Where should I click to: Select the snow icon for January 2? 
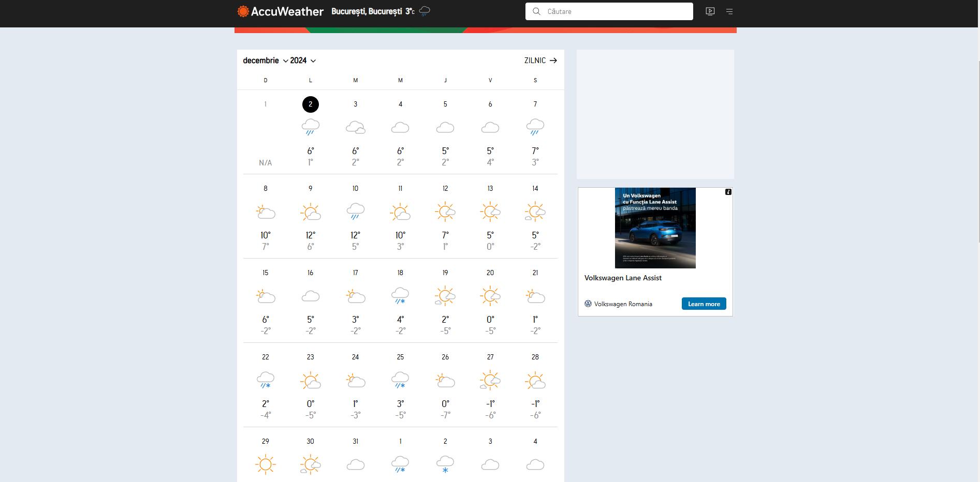coord(445,464)
